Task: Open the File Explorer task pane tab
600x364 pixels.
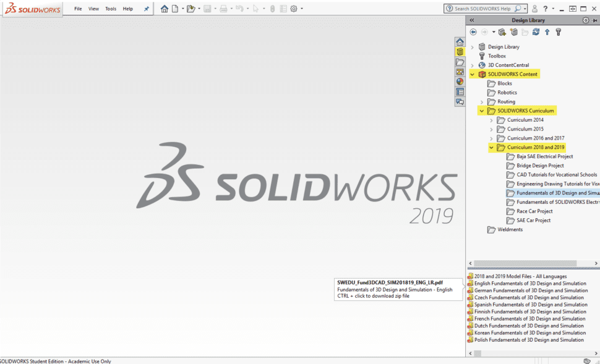Action: tap(460, 62)
